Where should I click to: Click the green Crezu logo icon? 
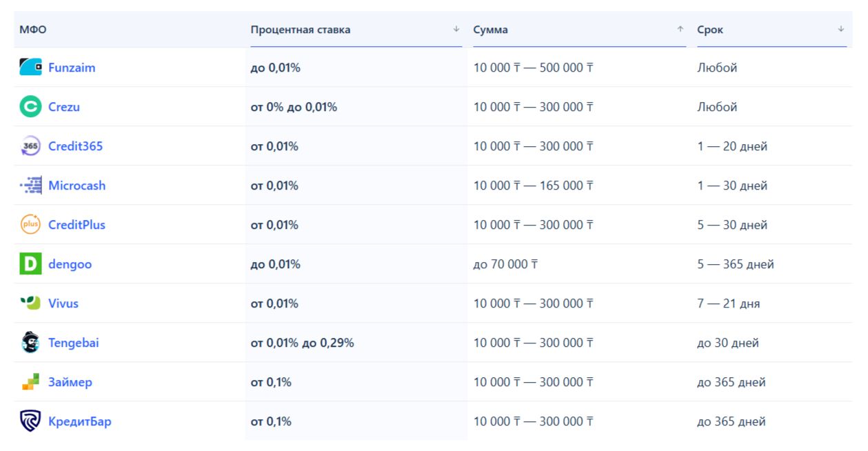[x=30, y=107]
